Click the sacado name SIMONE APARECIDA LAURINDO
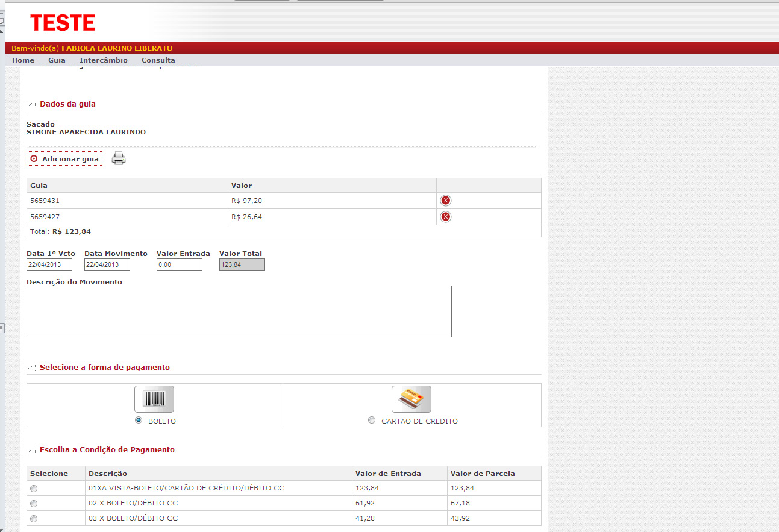779x532 pixels. [86, 132]
